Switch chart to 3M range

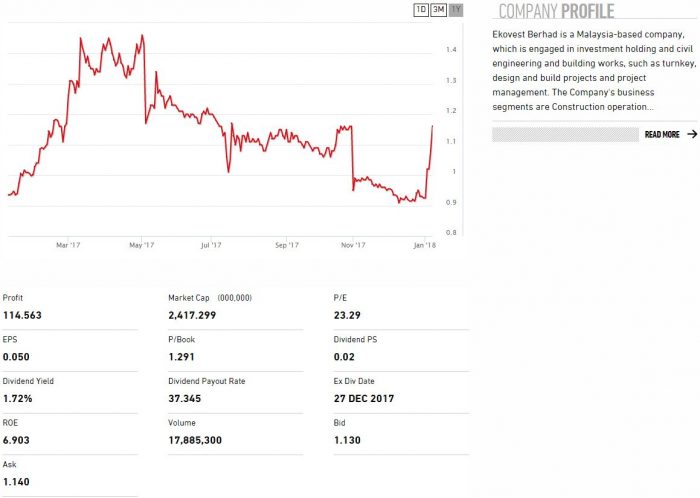[x=438, y=10]
